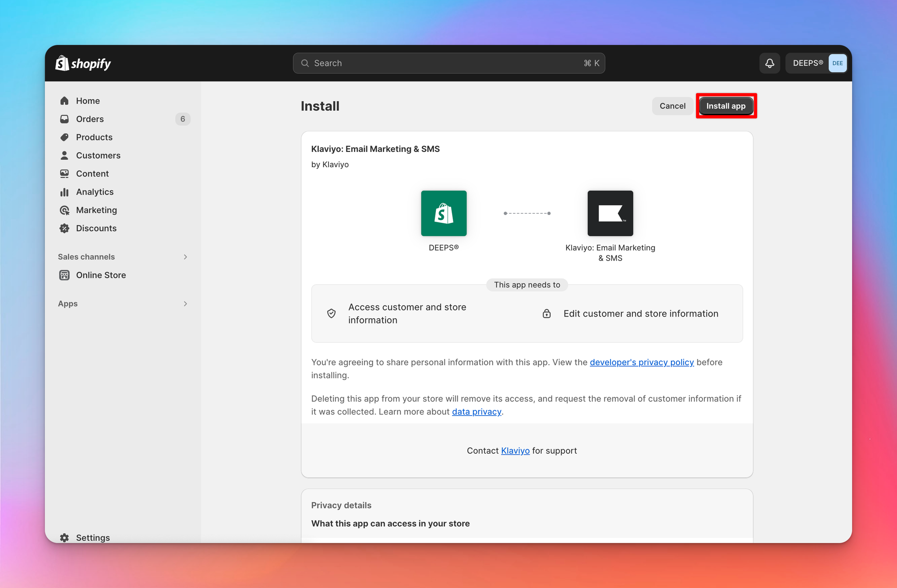Navigate to Products

94,137
